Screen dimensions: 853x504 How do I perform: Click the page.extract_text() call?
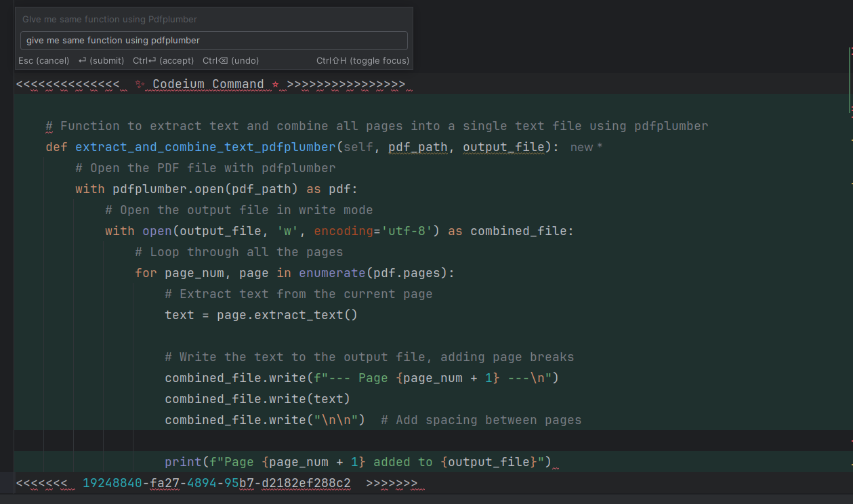coord(287,315)
